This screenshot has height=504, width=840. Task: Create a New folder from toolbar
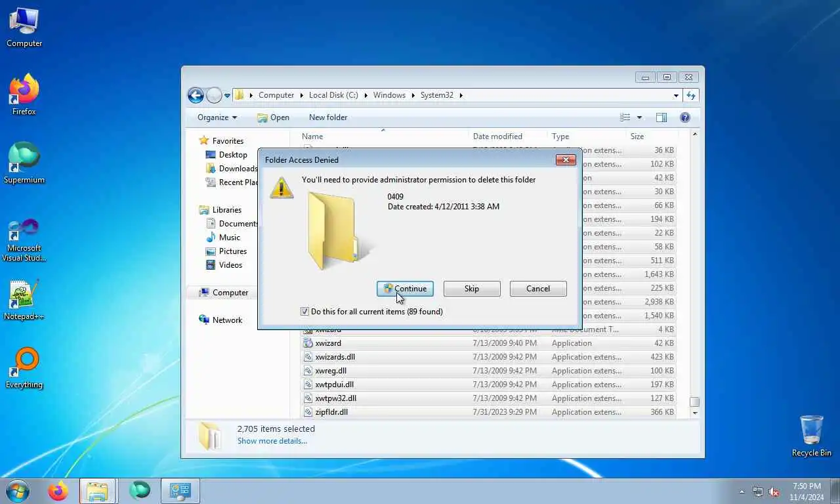pos(328,117)
